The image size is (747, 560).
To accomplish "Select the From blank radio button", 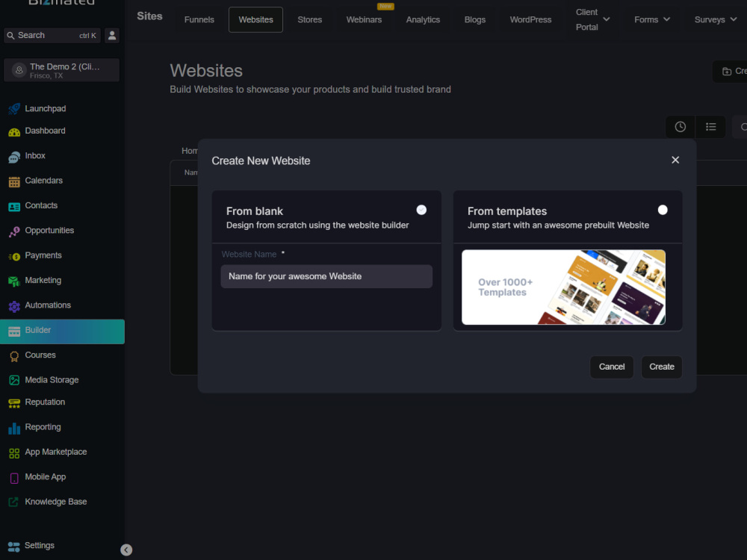I will click(x=421, y=210).
